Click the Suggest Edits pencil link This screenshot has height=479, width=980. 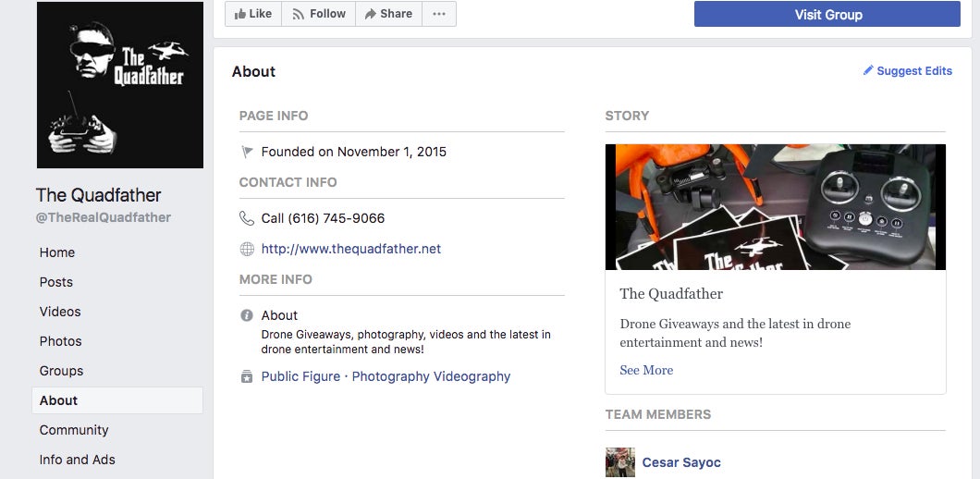908,70
